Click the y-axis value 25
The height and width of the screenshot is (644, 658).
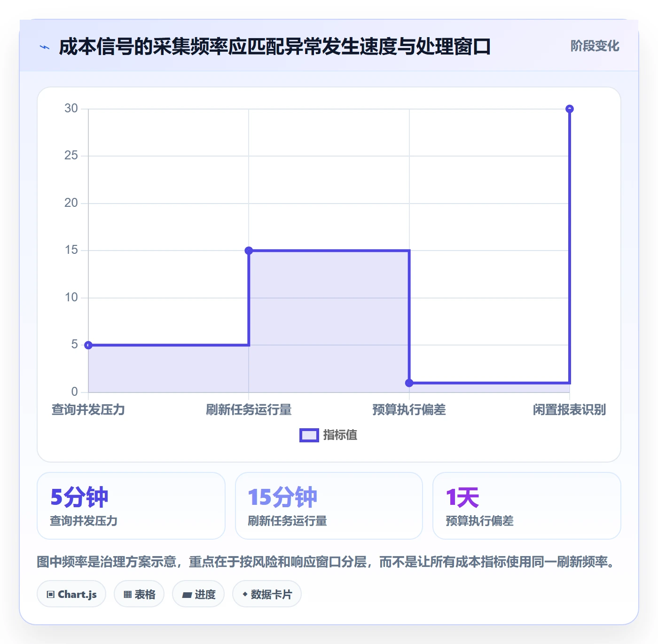71,156
